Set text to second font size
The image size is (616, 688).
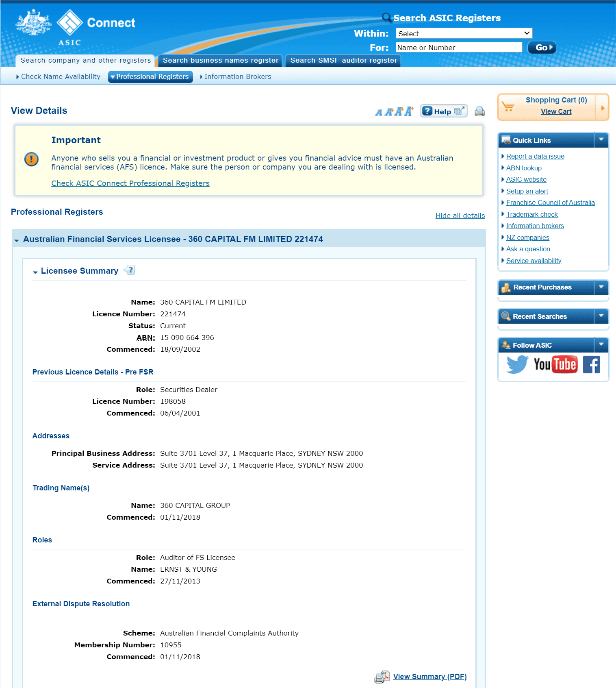click(x=389, y=112)
